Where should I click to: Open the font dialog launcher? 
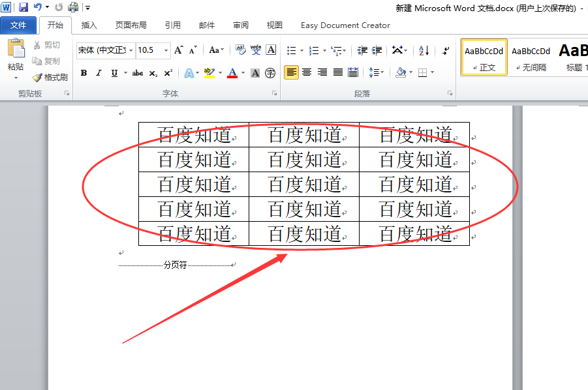pos(275,93)
